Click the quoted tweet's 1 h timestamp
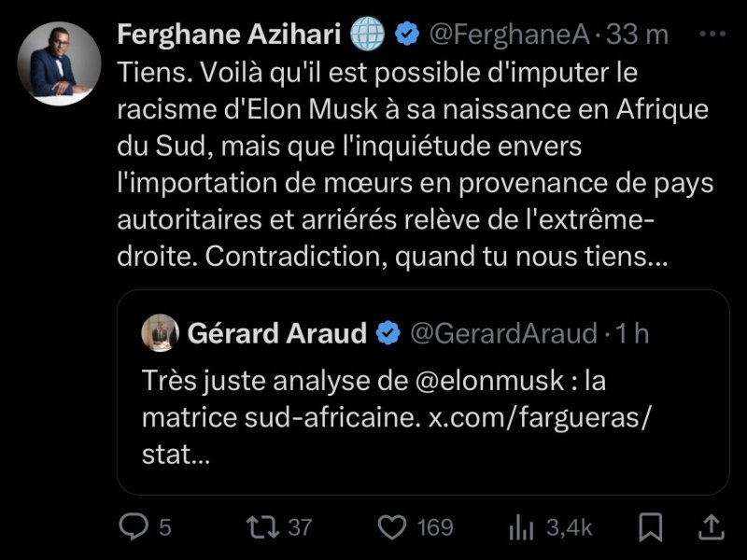The width and height of the screenshot is (747, 560). 635,333
